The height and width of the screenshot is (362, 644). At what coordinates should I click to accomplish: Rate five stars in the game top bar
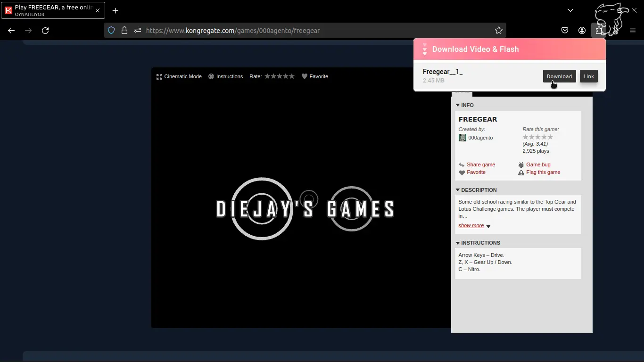coord(292,76)
